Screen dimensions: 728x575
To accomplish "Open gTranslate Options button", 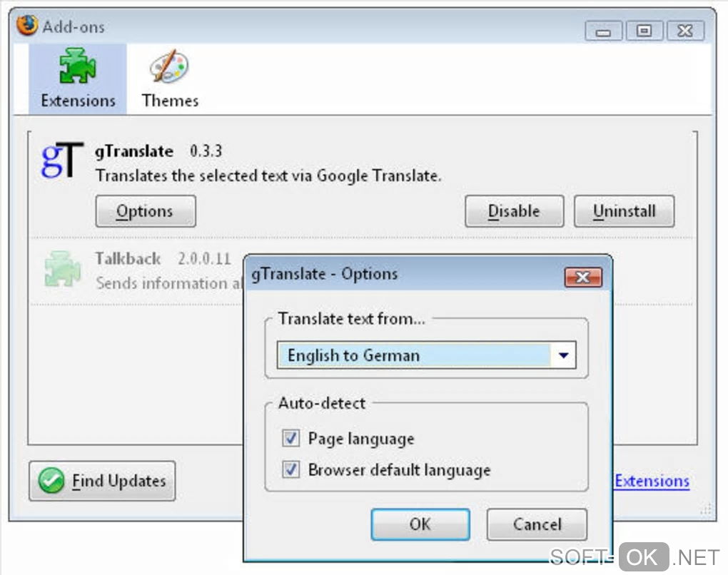I will click(146, 211).
